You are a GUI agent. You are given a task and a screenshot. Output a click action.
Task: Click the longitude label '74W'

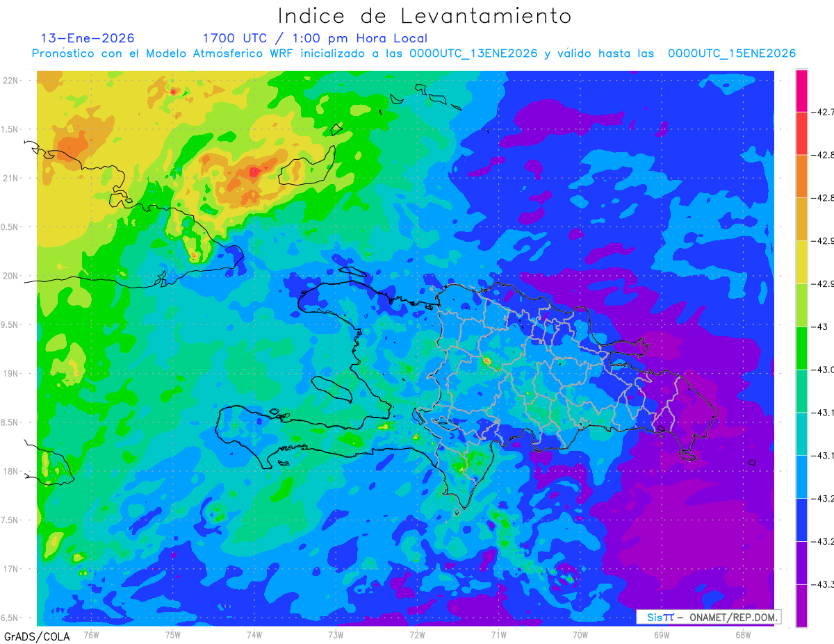pyautogui.click(x=254, y=634)
